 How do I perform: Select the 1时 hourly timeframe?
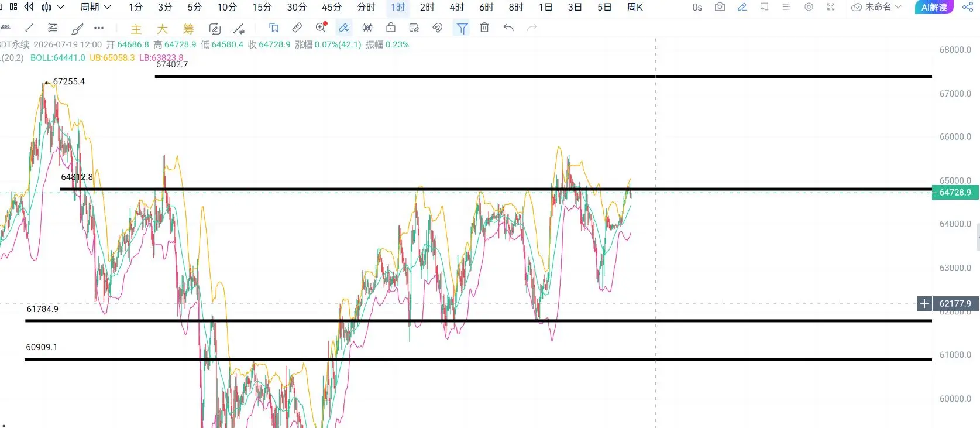[x=398, y=7]
